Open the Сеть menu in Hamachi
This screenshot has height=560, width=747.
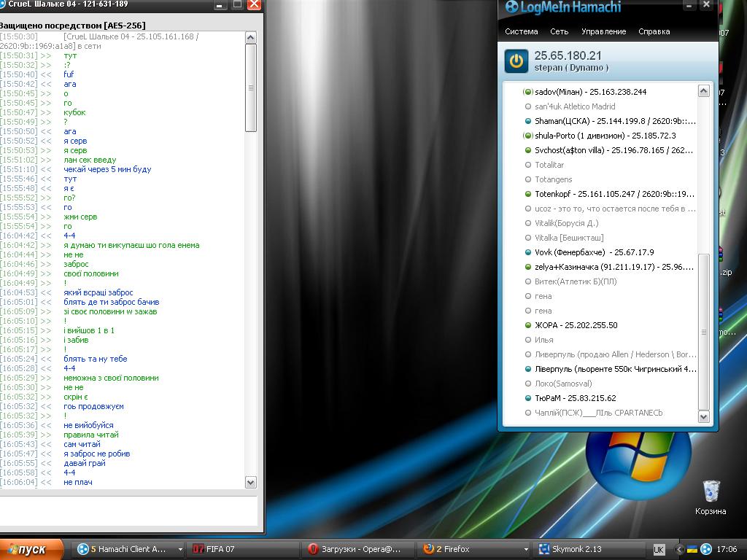pyautogui.click(x=559, y=31)
